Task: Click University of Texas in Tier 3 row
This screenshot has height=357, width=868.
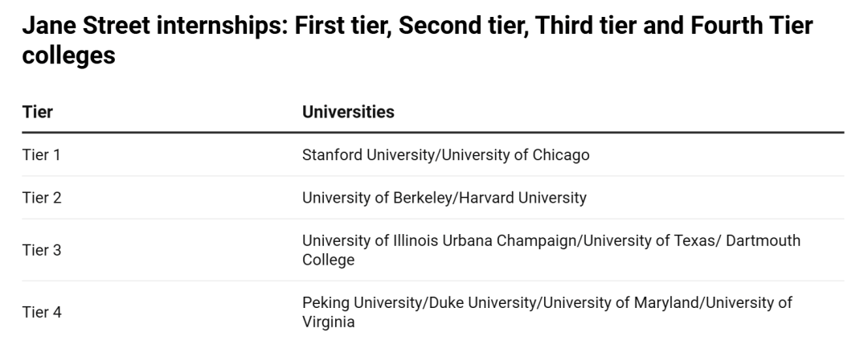Action: point(649,240)
